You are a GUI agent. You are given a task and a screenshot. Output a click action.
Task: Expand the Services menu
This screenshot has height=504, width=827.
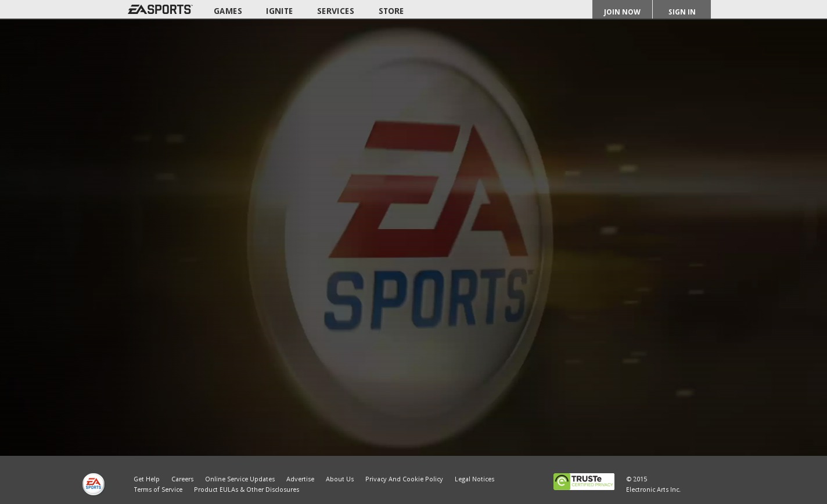pos(335,11)
